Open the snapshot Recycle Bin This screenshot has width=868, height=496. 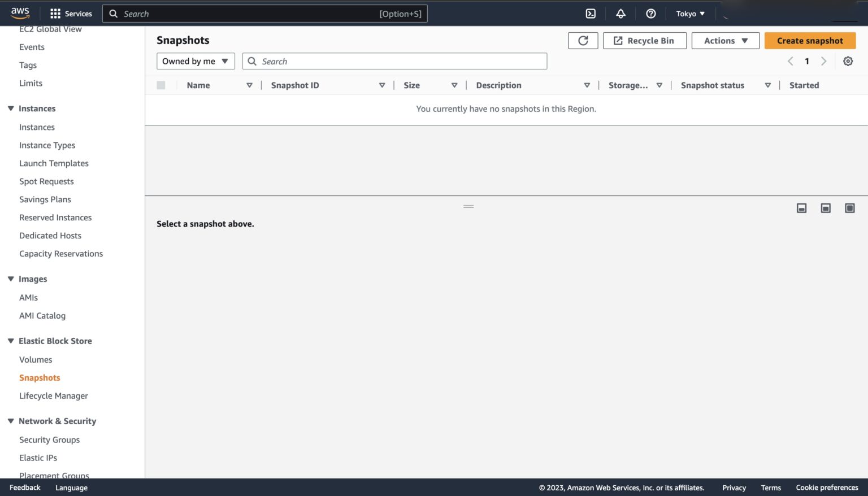coord(644,40)
